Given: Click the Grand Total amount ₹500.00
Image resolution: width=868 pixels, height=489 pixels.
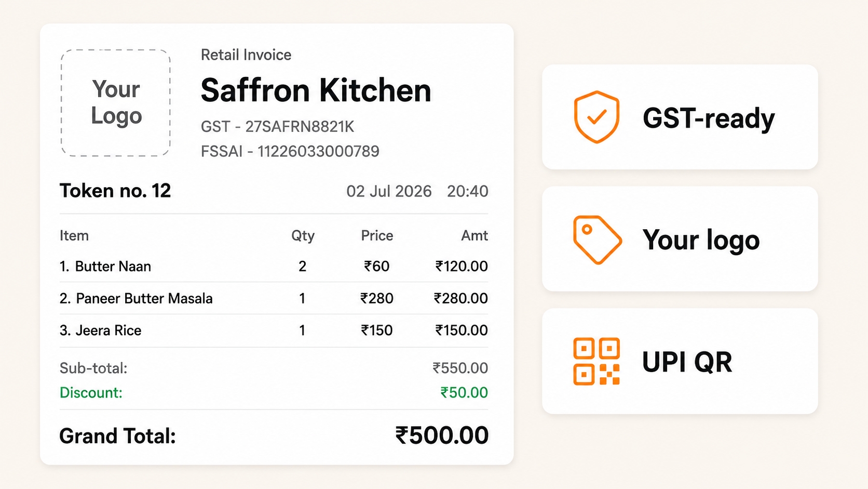Looking at the screenshot, I should 442,435.
